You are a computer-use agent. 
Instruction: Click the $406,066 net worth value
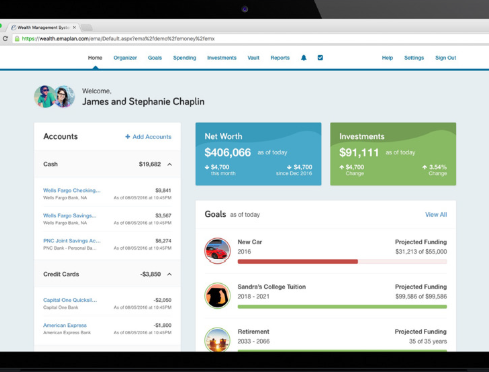pyautogui.click(x=228, y=152)
